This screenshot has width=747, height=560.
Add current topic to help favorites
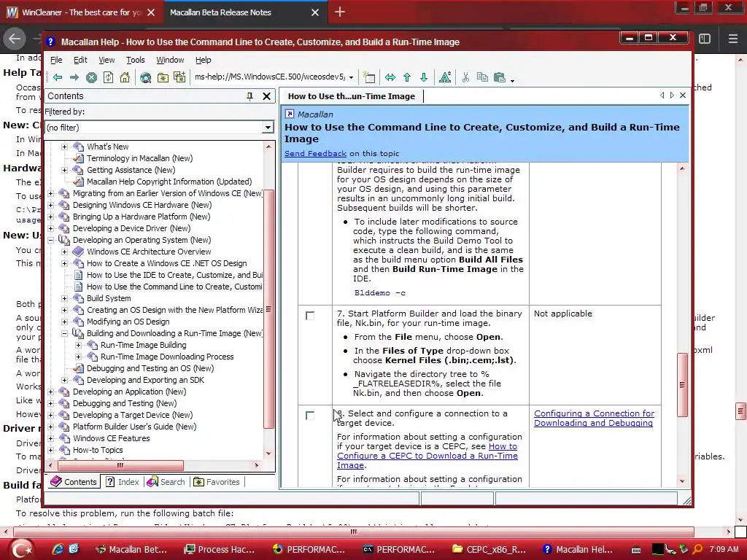179,77
